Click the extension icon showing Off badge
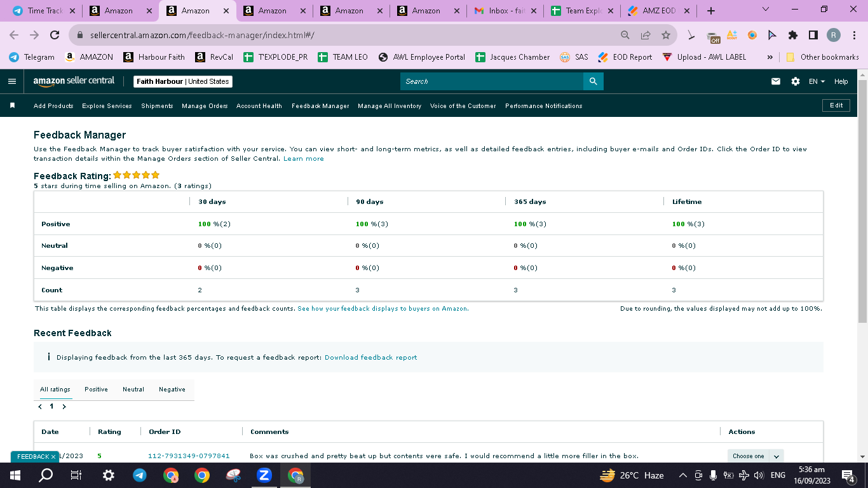868x488 pixels. click(713, 36)
